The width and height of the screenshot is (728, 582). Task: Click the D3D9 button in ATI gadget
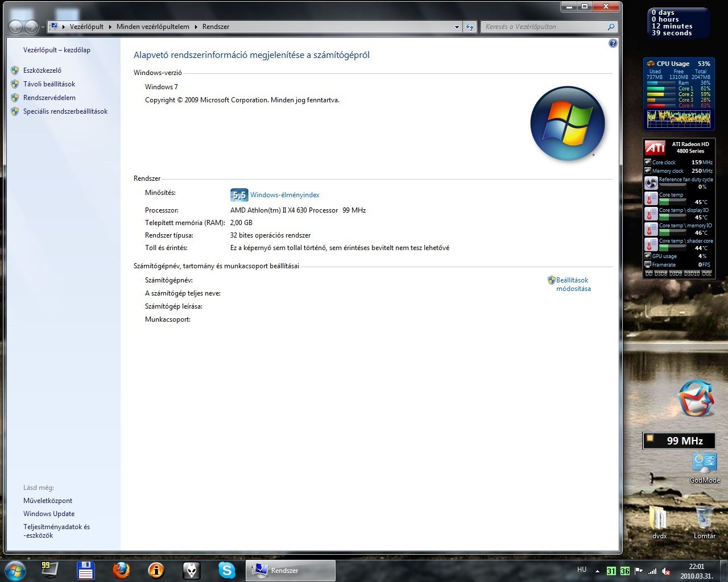[x=675, y=273]
